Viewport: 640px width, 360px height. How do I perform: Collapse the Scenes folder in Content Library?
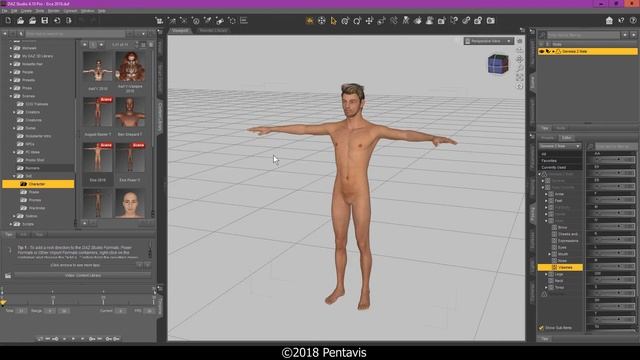click(x=11, y=96)
